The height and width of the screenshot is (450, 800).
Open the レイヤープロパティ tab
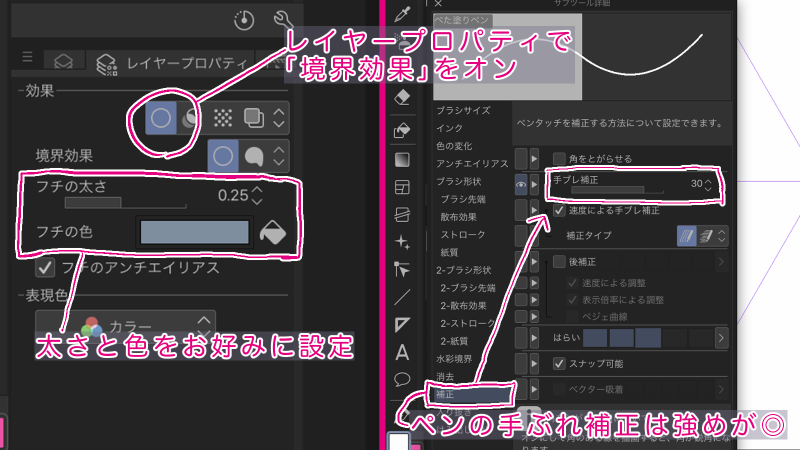[x=171, y=63]
